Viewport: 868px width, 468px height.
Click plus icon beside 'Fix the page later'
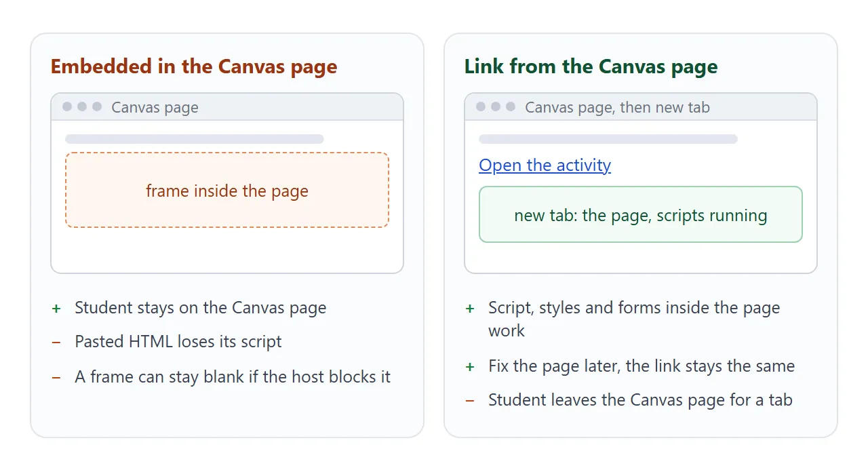(x=470, y=367)
